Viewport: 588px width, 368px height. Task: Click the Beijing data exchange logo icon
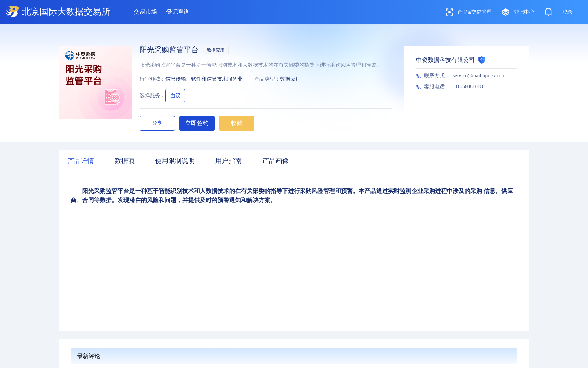pyautogui.click(x=12, y=12)
